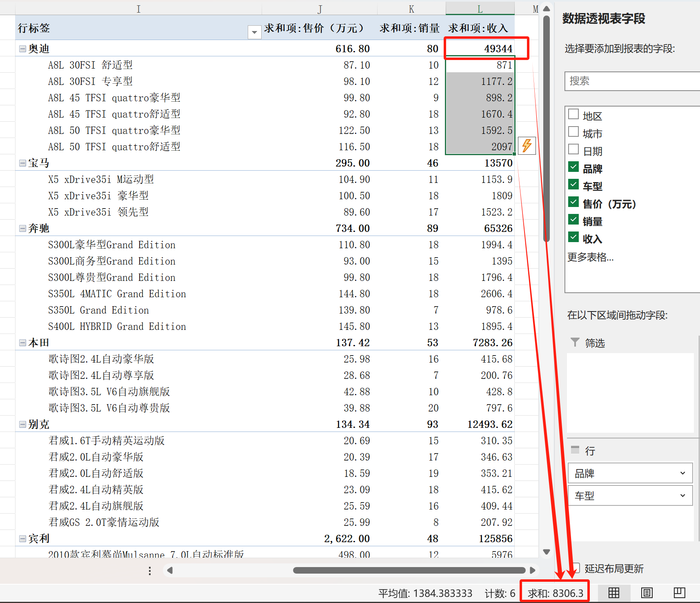Screen dimensions: 700x603
Task: Collapse the 宾利 brand group
Action: click(x=23, y=539)
